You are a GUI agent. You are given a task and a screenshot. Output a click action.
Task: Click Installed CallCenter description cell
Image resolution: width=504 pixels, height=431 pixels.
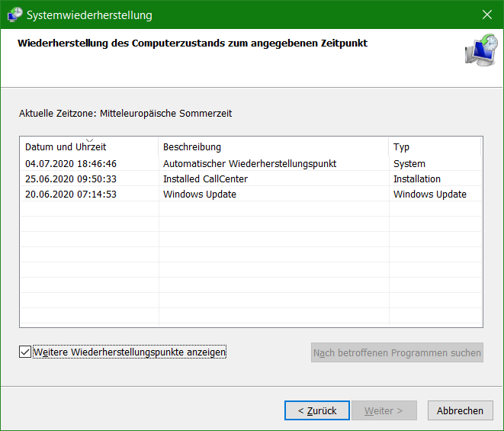(x=205, y=179)
